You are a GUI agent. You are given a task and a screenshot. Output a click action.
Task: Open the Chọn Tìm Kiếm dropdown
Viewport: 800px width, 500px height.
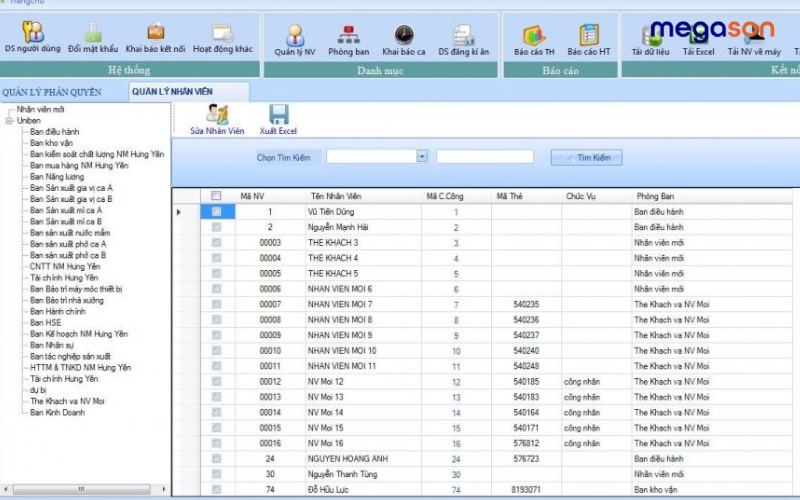[x=422, y=156]
